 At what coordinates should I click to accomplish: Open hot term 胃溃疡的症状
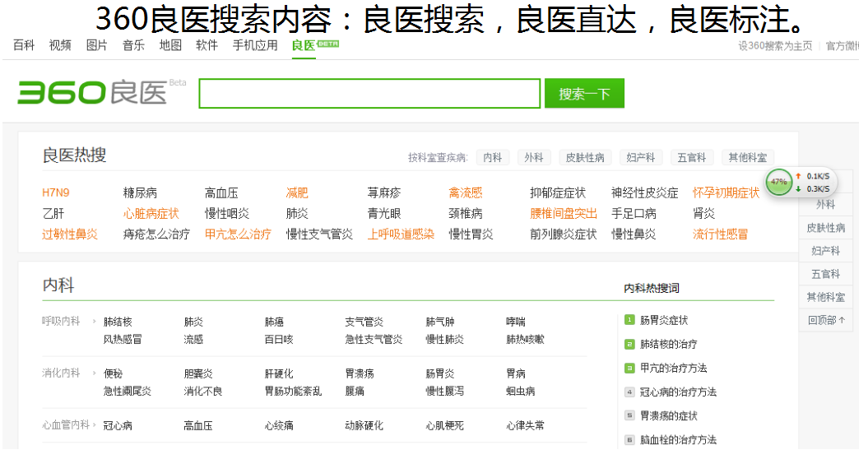point(669,415)
